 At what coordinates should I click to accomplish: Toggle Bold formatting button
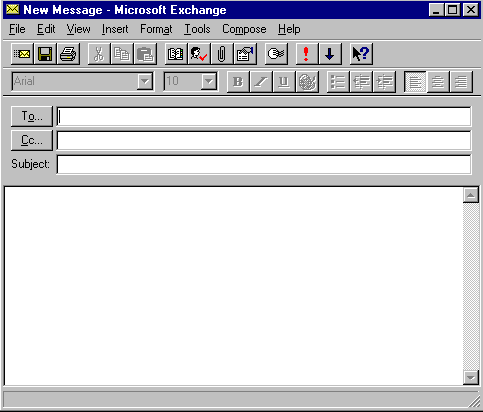238,82
